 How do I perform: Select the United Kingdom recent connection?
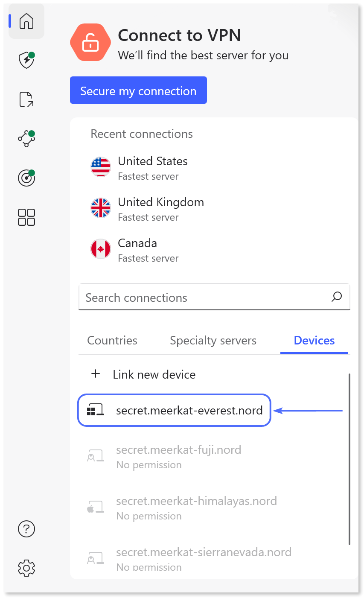click(161, 208)
